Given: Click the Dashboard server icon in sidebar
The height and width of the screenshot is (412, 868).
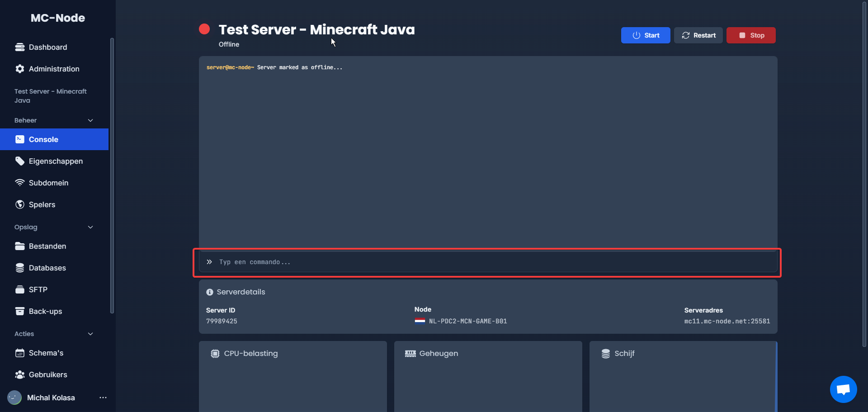Looking at the screenshot, I should [20, 47].
